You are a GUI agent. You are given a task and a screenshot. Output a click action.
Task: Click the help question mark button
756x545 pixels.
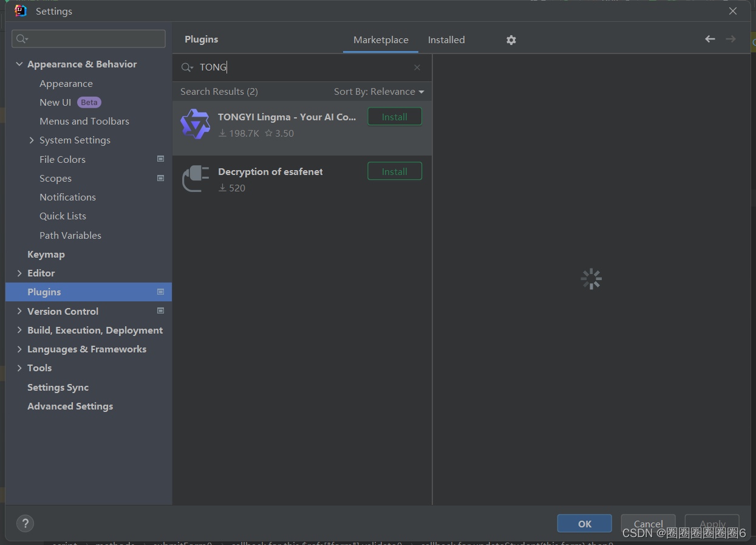pos(25,523)
